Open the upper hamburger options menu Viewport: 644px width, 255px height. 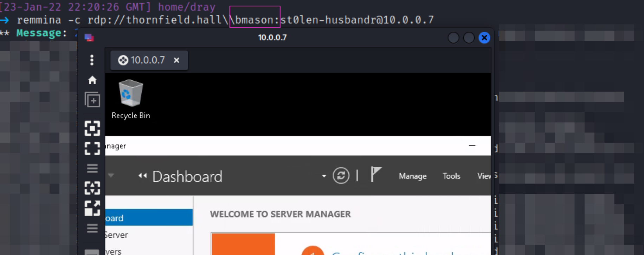tap(92, 168)
